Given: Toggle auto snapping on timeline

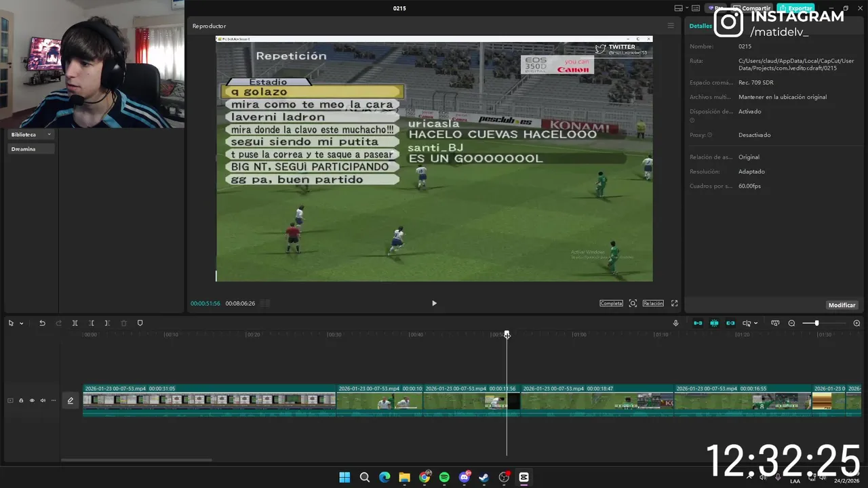Looking at the screenshot, I should (714, 323).
